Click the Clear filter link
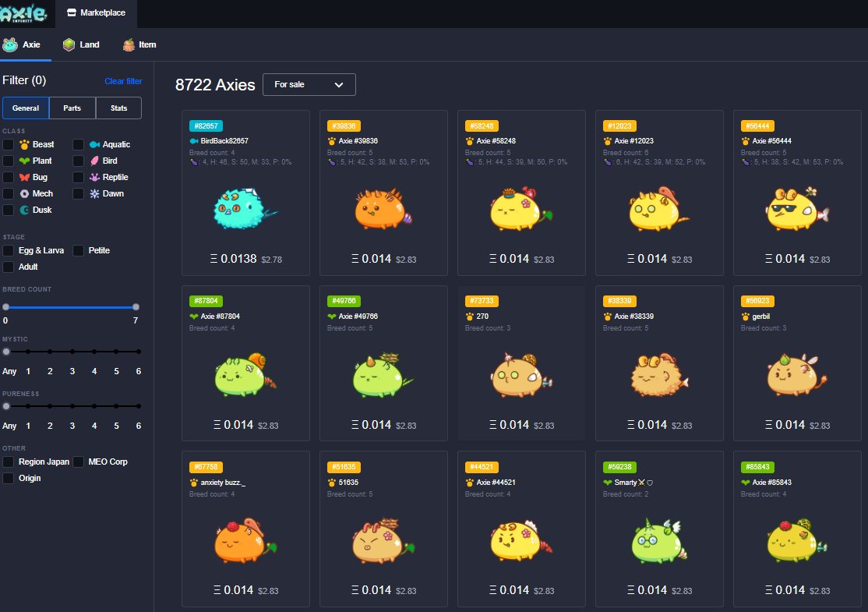 point(123,81)
